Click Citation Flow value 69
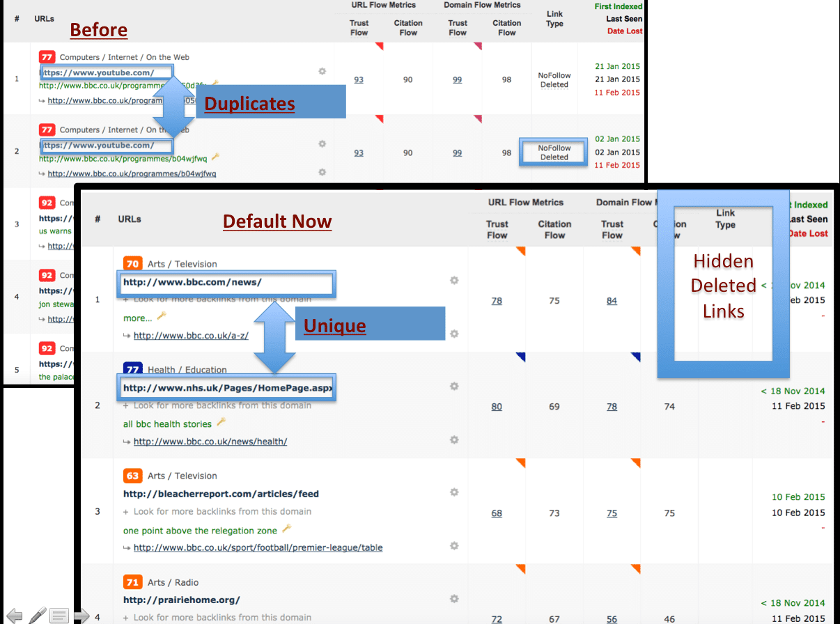This screenshot has width=840, height=624. coord(554,407)
